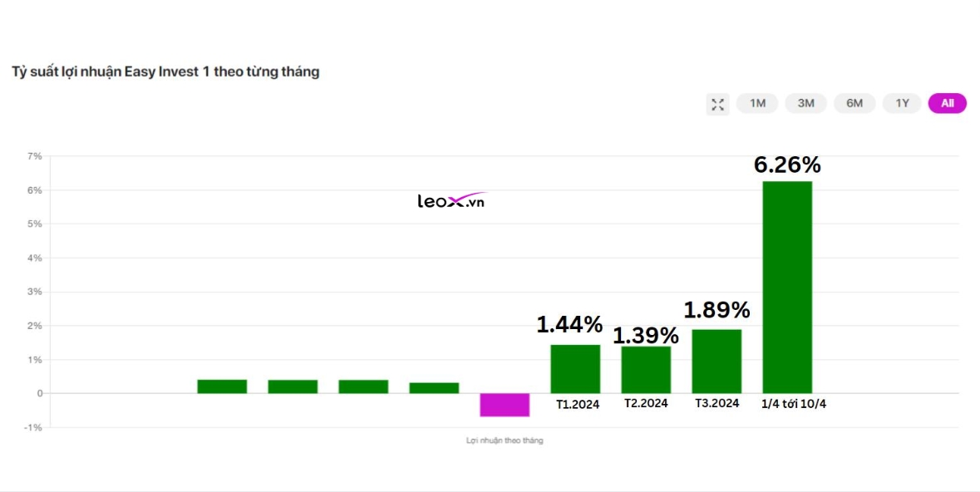
Task: Expand the chart to fullscreen
Action: (717, 104)
